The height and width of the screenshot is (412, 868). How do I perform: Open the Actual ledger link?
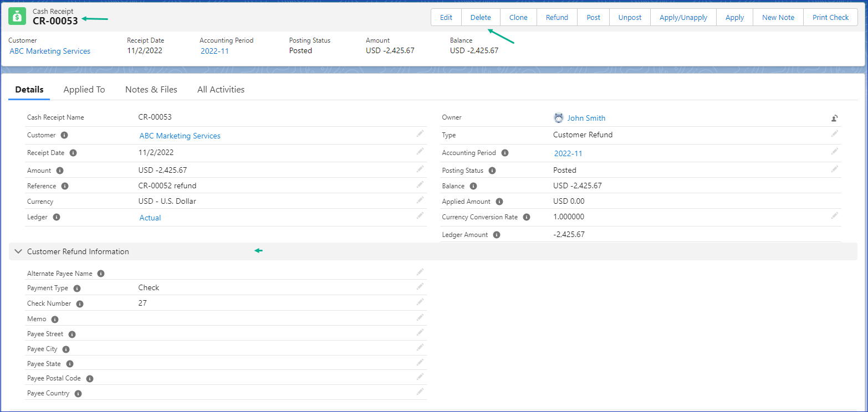(150, 218)
